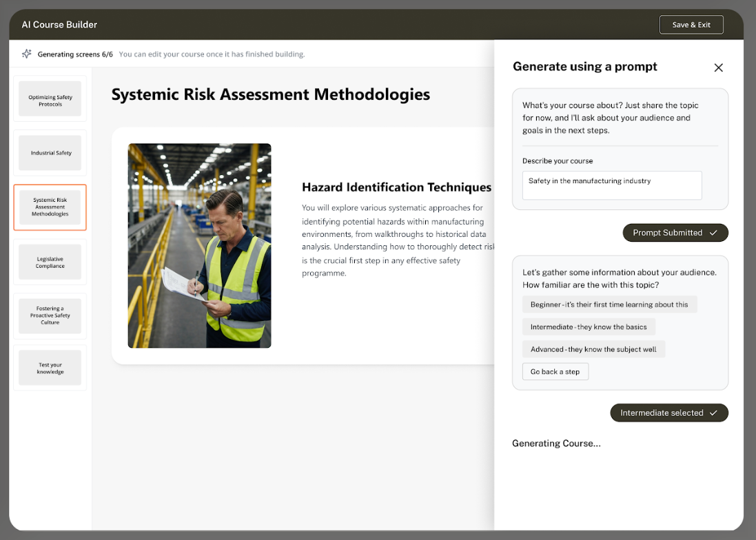Click the Describe your course label
This screenshot has height=540, width=756.
[558, 161]
